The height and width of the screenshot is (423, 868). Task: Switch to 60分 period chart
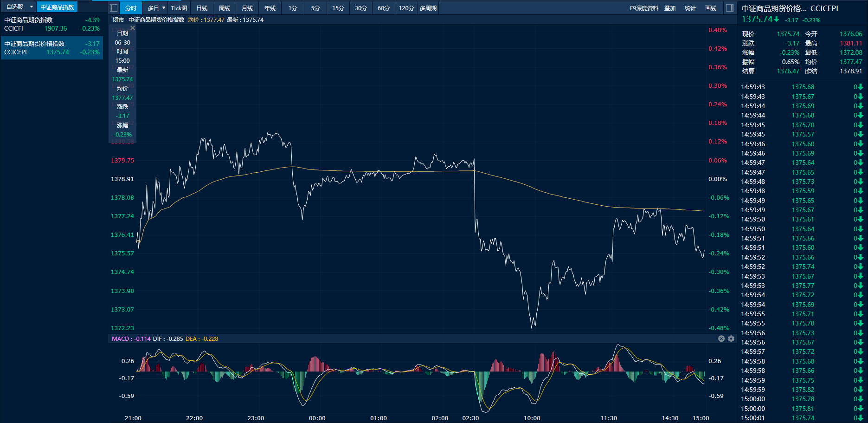coord(384,8)
